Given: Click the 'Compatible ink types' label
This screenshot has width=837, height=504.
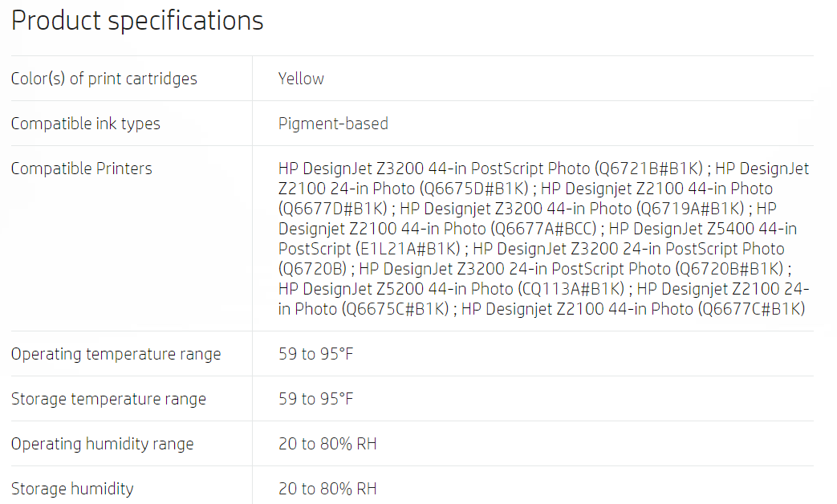Looking at the screenshot, I should (85, 124).
